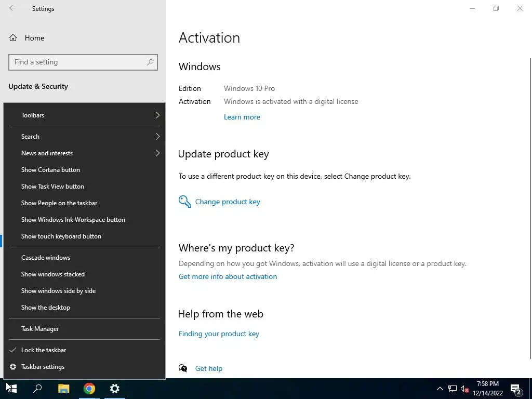Click the search magnifier in Find a setting

(x=150, y=62)
